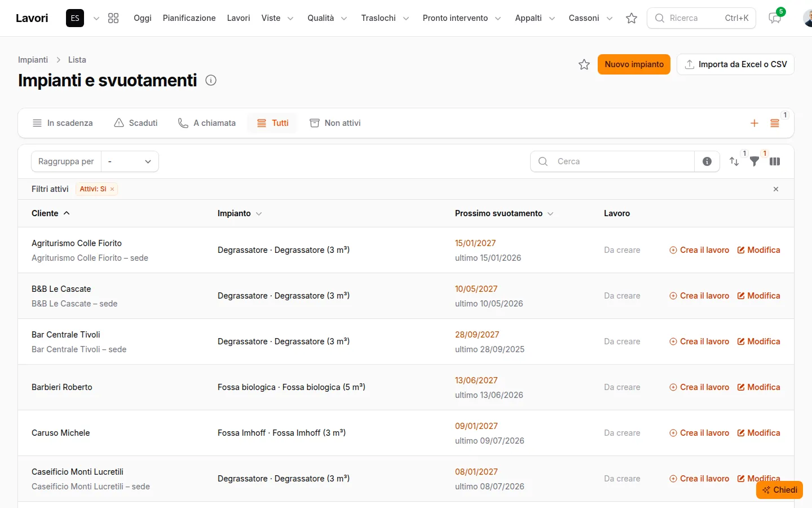Open the chat notifications icon
This screenshot has height=508, width=812.
click(775, 18)
